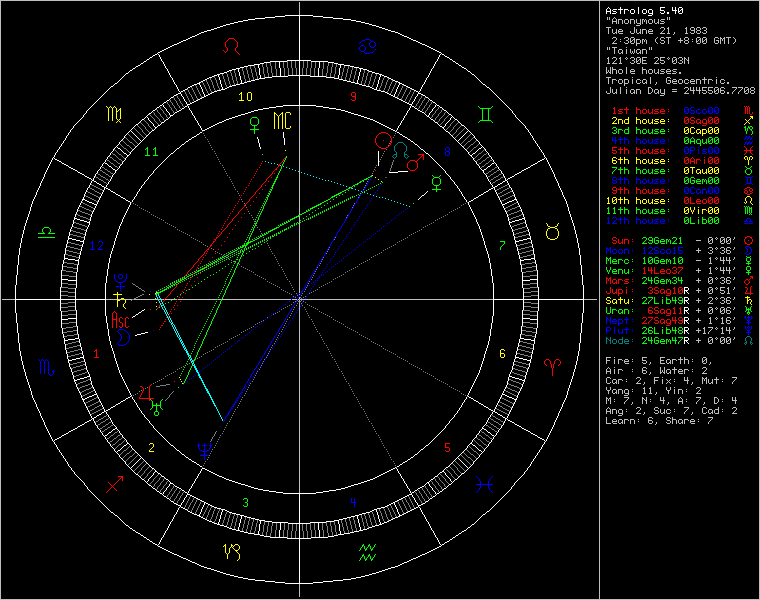Click the Tue June 21, 1983 date line

tap(656, 31)
